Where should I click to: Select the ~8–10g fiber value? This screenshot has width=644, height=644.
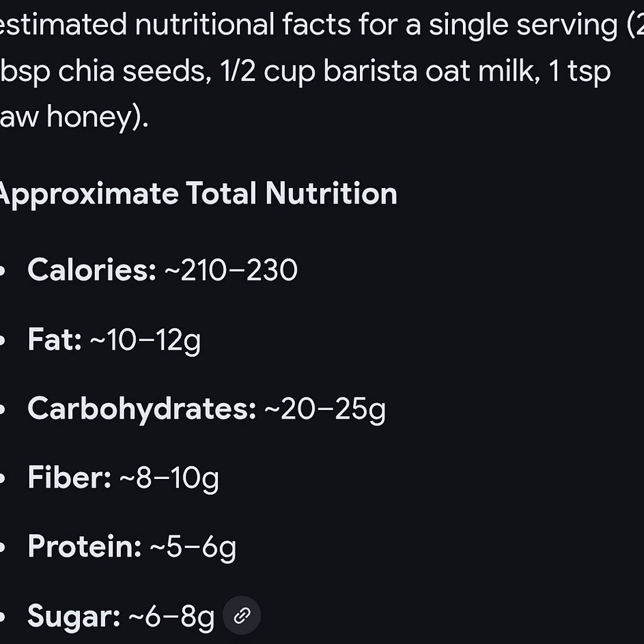[169, 478]
